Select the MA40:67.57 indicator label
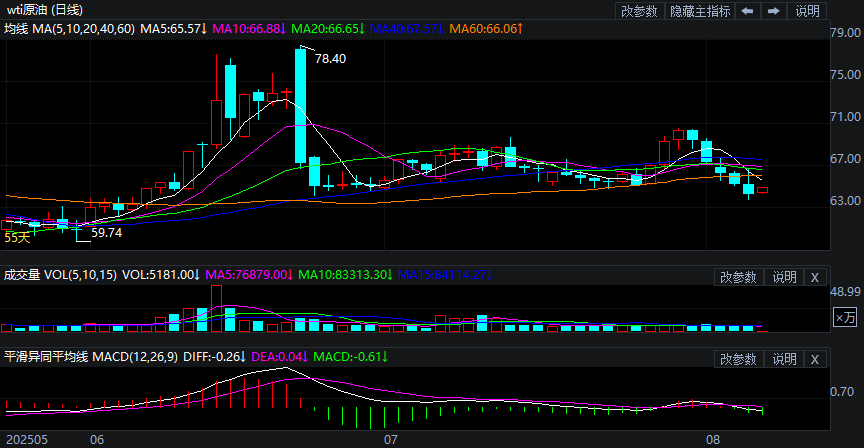 [x=407, y=29]
